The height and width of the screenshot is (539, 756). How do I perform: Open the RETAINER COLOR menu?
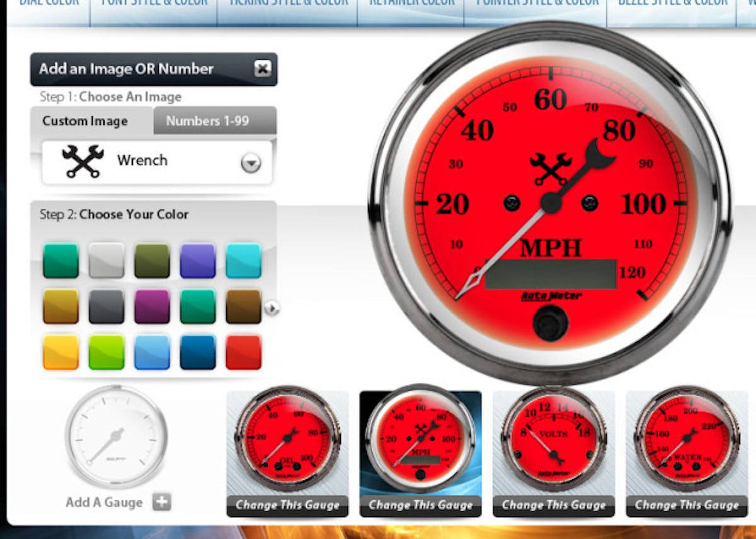click(x=411, y=5)
